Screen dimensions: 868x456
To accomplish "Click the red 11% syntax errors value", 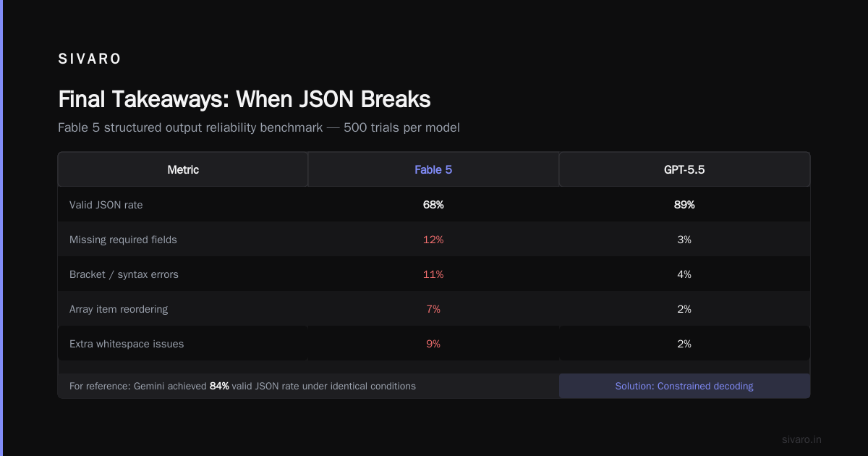I will point(433,274).
